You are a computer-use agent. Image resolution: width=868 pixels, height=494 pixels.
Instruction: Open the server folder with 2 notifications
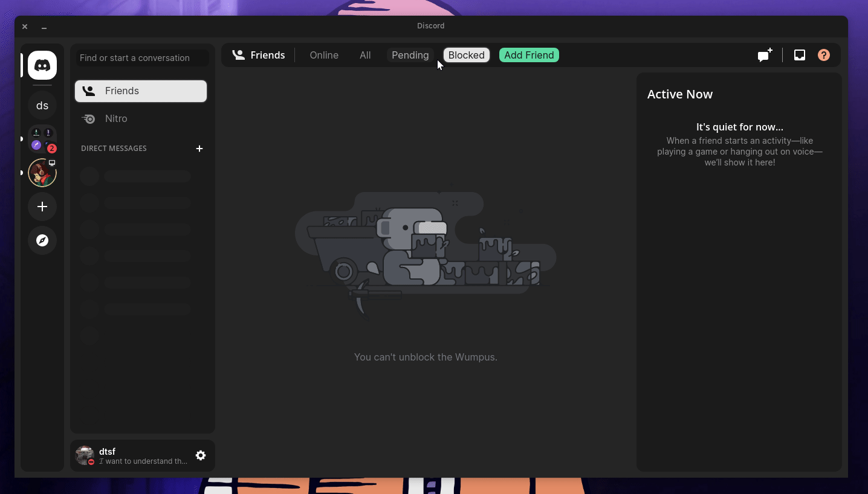pyautogui.click(x=42, y=139)
